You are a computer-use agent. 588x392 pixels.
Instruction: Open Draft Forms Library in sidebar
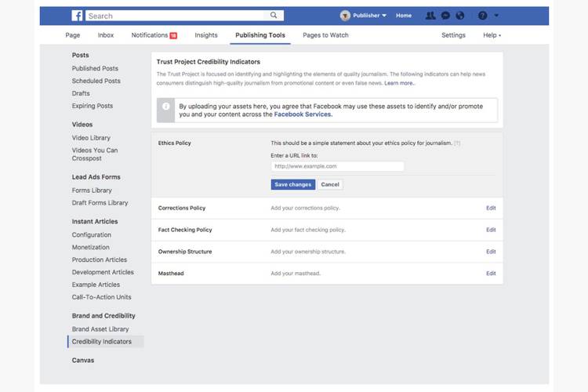(x=100, y=203)
